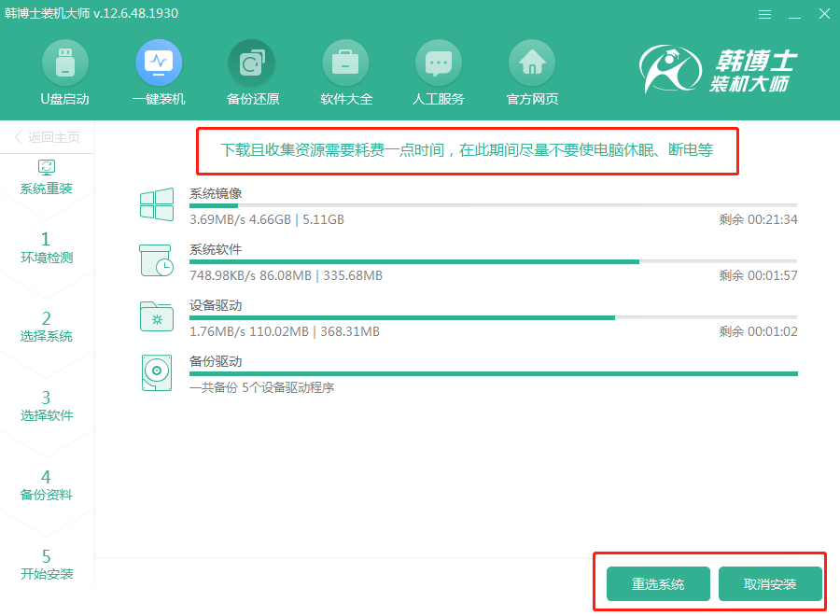Click the disc icon beside 备份驱动
Screen dimensions: 840x616
[156, 372]
